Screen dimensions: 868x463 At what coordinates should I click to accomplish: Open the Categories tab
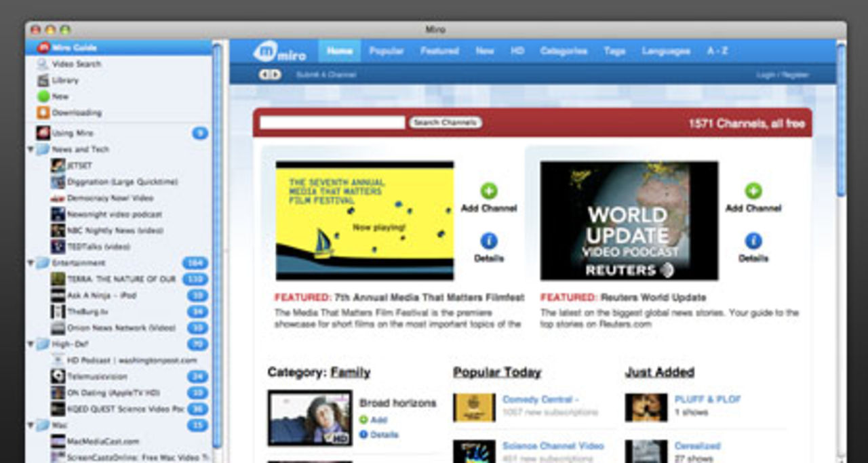[x=563, y=51]
